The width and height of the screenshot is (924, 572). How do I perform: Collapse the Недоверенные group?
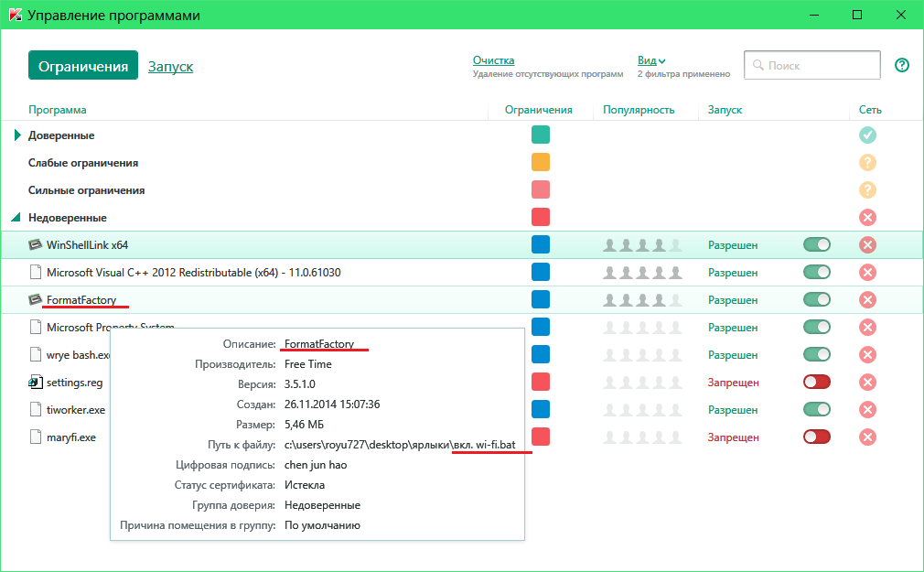coord(16,218)
